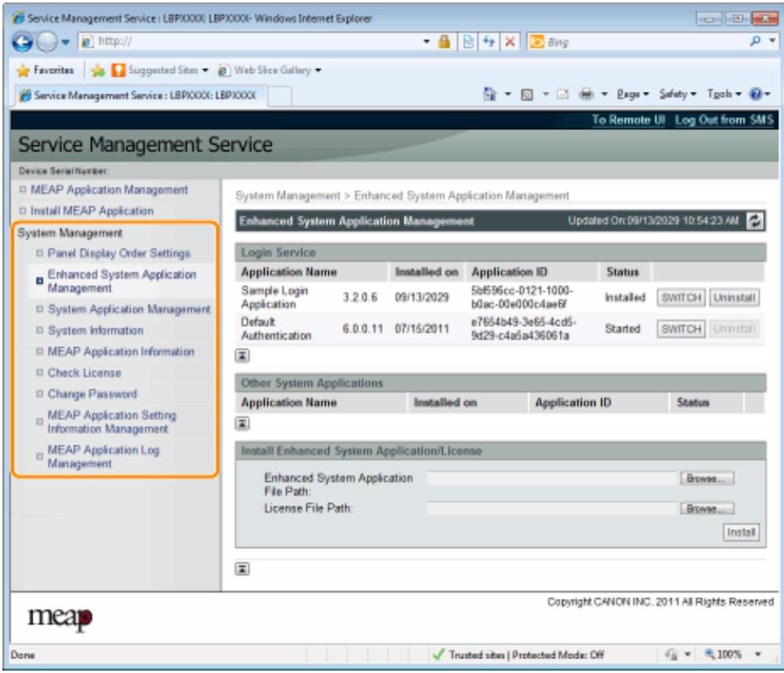Click Log Out from SMS link
The height and width of the screenshot is (673, 784).
(724, 120)
